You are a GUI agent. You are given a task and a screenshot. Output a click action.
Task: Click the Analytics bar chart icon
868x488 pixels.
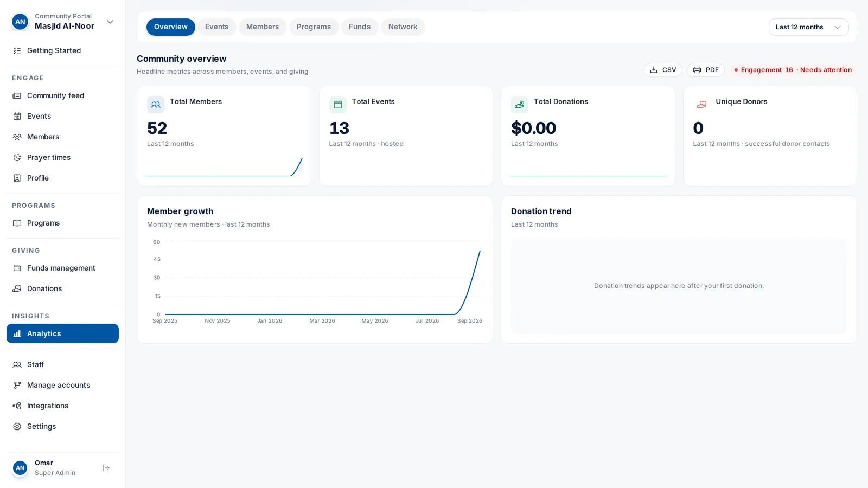tap(17, 333)
